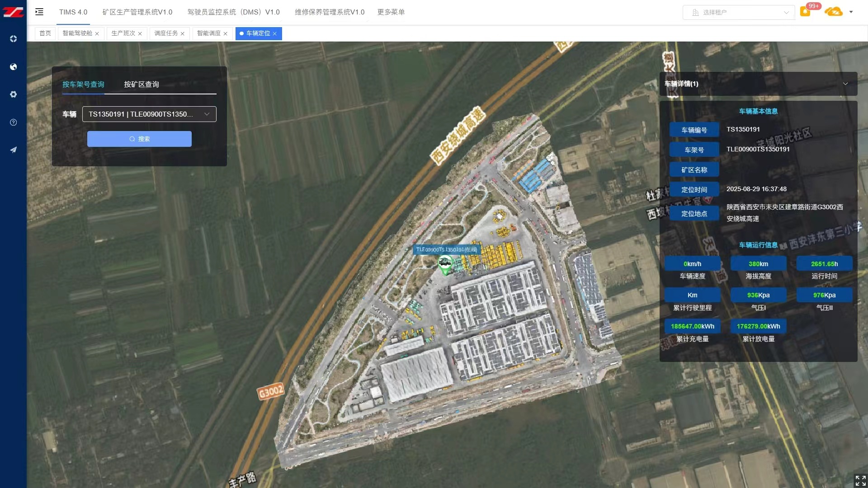Click vehicle number value TS1350191
The image size is (868, 488).
tap(743, 130)
